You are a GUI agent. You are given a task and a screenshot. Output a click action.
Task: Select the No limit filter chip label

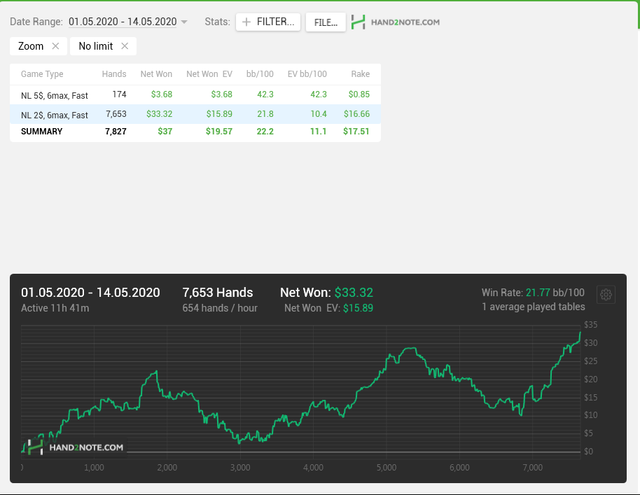tap(96, 46)
